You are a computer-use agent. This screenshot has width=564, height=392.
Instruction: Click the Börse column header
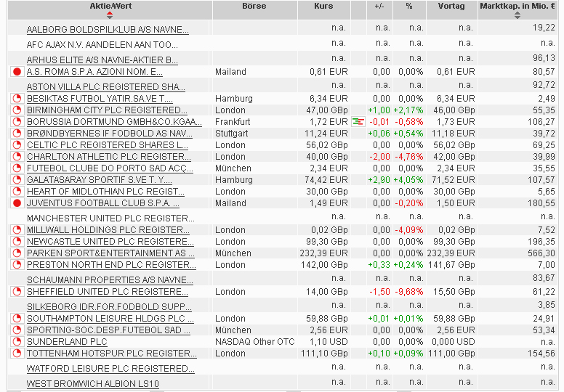[x=254, y=6]
